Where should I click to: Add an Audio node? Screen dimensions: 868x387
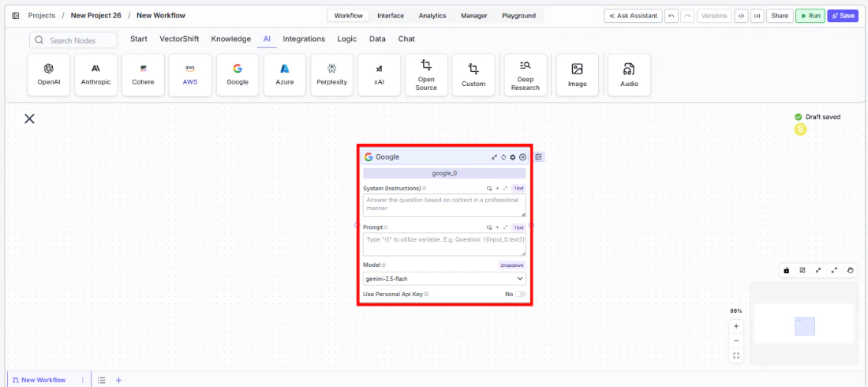click(x=629, y=75)
